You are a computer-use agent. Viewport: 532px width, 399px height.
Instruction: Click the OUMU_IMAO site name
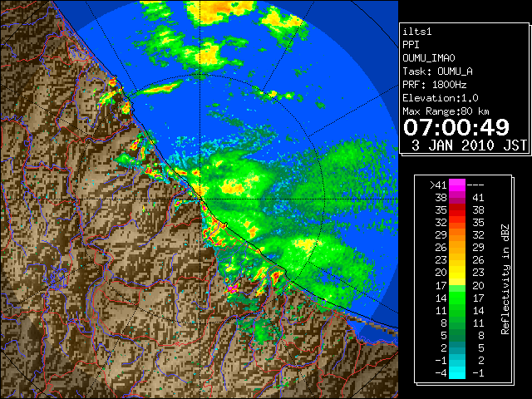click(x=429, y=58)
